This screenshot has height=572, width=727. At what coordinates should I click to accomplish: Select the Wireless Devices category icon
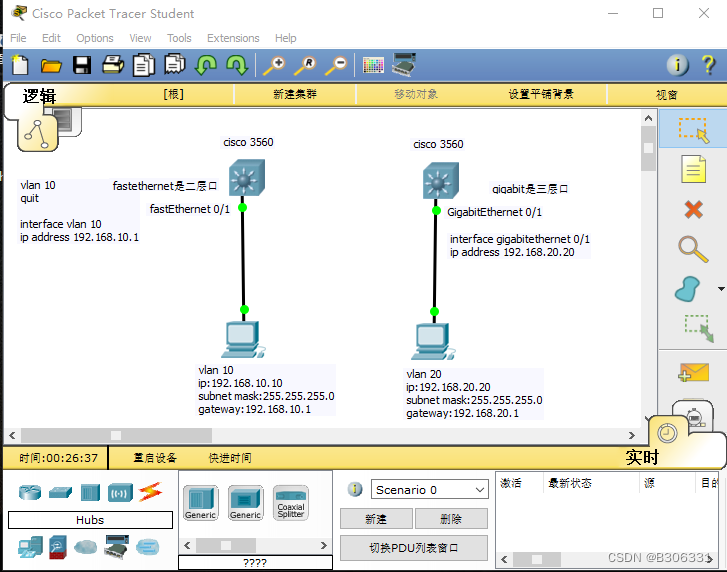[x=120, y=493]
